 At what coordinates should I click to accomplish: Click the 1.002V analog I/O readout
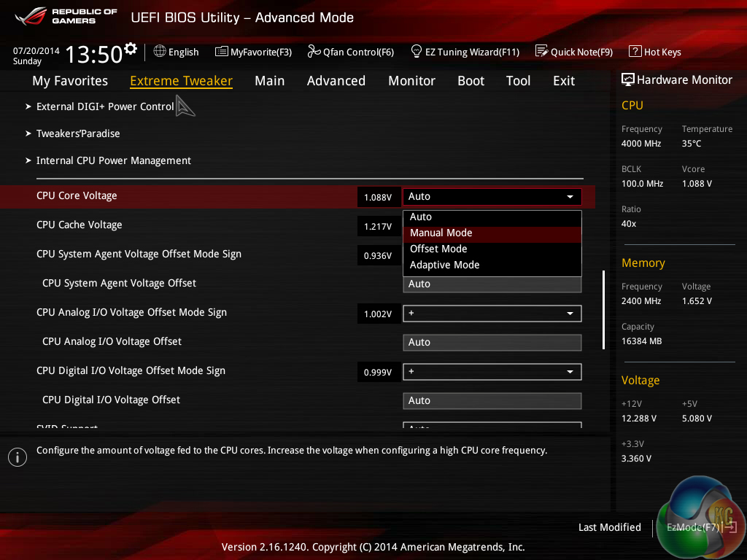pyautogui.click(x=378, y=314)
